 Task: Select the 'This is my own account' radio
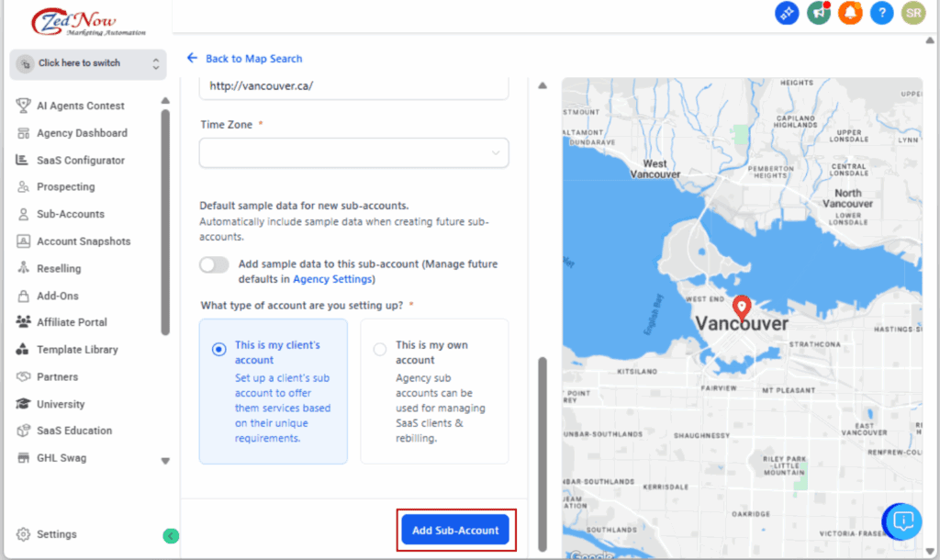pyautogui.click(x=379, y=349)
